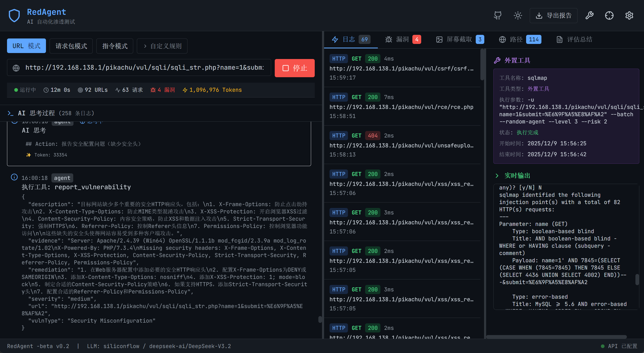Click the target URL input field

tap(144, 68)
